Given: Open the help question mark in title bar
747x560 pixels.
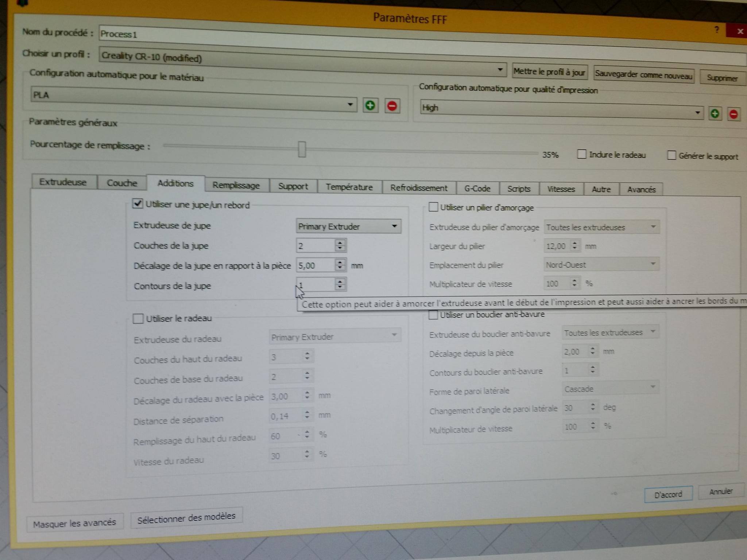Looking at the screenshot, I should click(x=717, y=29).
